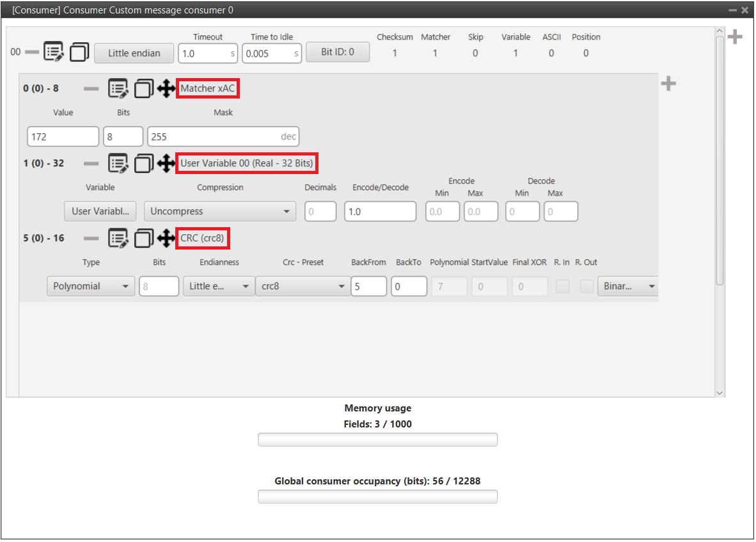Click the edit icon on message row 00
Image resolution: width=756 pixels, height=542 pixels.
[54, 52]
